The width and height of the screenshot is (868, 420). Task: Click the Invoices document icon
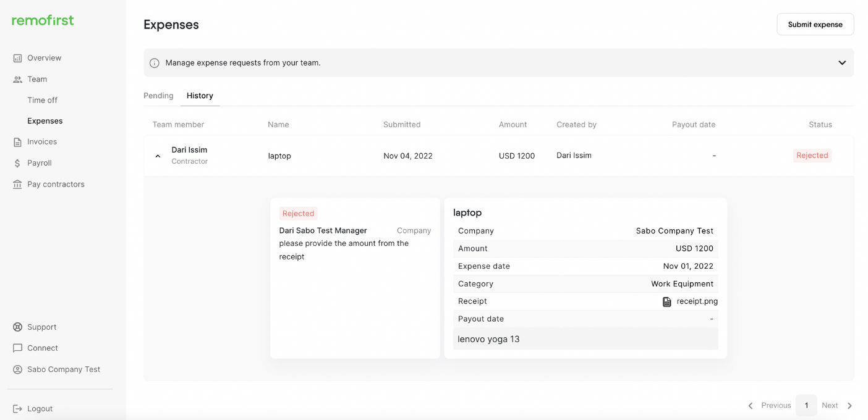point(17,142)
